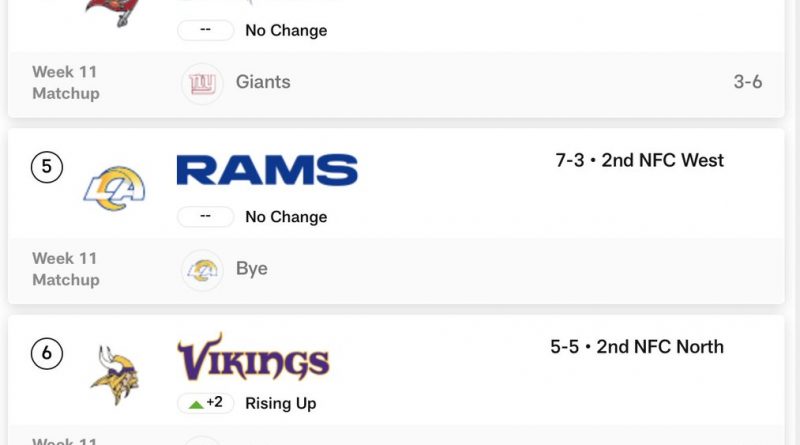Click Week 11 Matchup label under Rams
This screenshot has width=800, height=445.
(x=66, y=269)
